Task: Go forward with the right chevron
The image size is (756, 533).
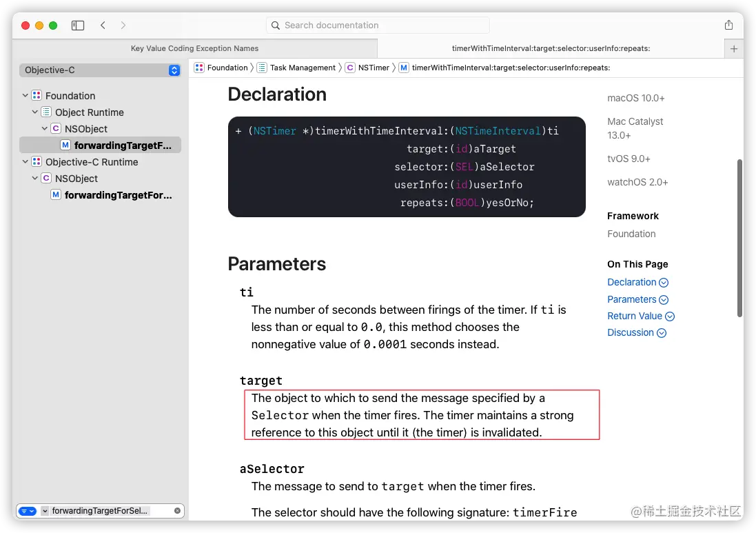Action: click(x=123, y=25)
